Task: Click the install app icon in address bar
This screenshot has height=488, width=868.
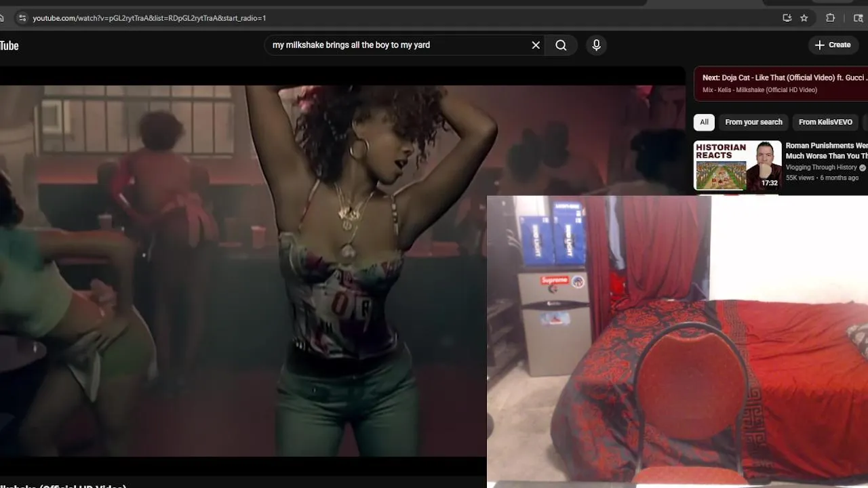Action: tap(787, 18)
